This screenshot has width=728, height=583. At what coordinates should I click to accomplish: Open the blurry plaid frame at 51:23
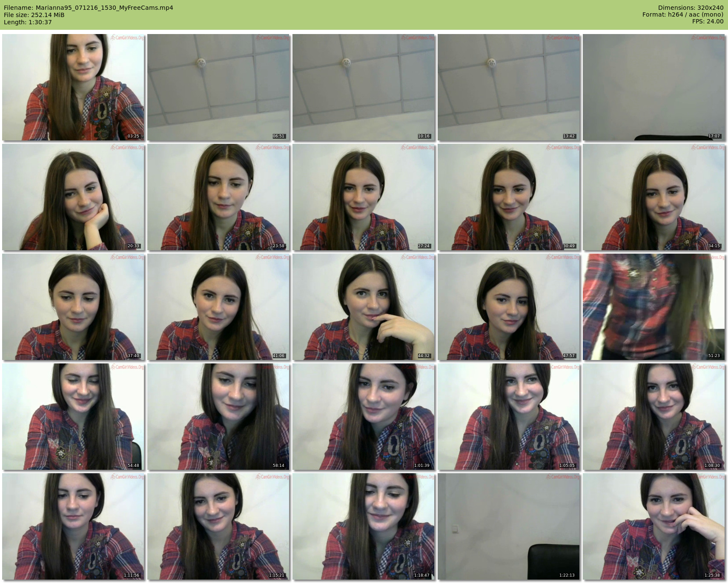pos(654,307)
